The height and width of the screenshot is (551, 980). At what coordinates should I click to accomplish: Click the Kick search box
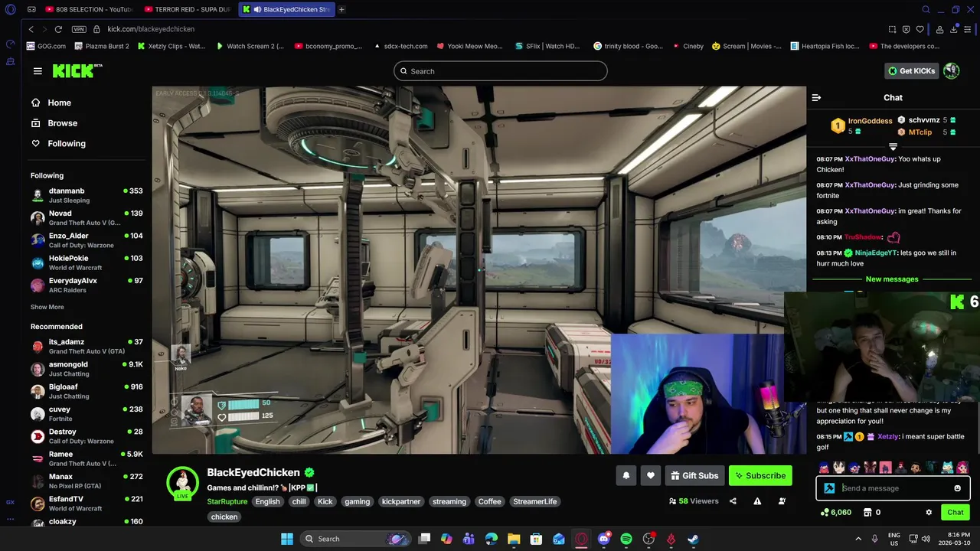[x=501, y=71]
